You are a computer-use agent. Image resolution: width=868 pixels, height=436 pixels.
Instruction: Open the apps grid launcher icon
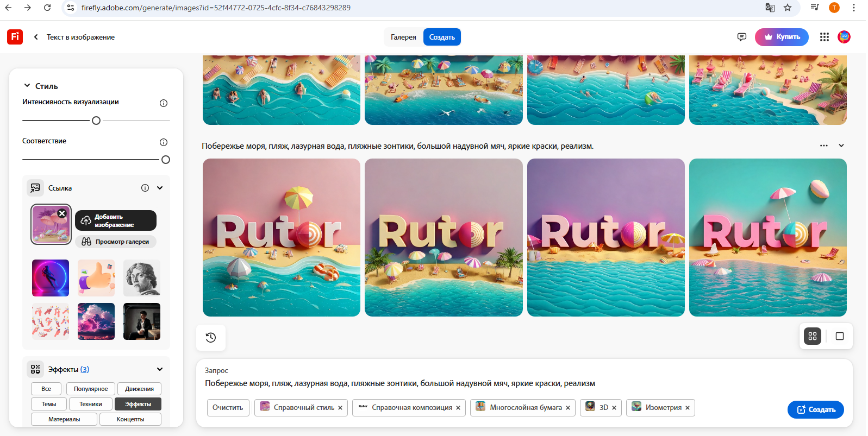point(824,37)
